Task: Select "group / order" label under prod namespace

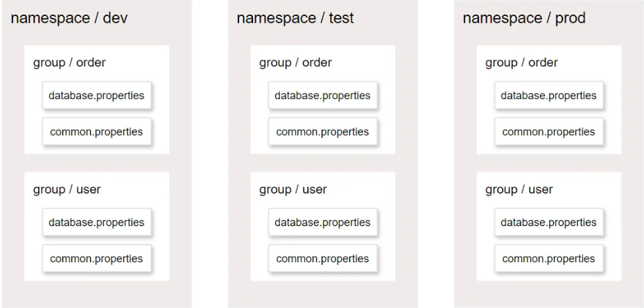Action: 521,62
